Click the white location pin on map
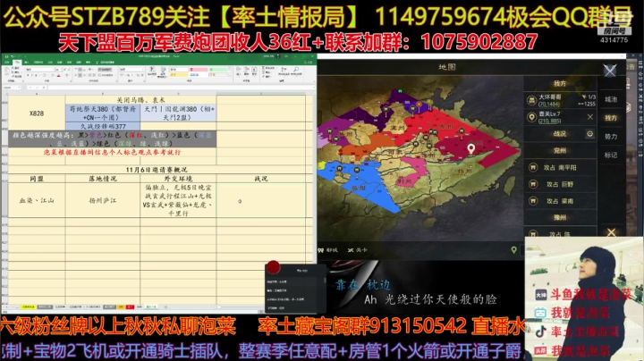Screen dimensions: 644x361 [471, 148]
